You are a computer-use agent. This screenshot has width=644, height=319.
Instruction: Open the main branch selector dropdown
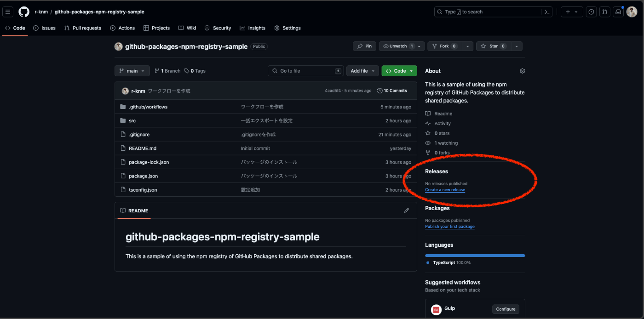tap(132, 71)
